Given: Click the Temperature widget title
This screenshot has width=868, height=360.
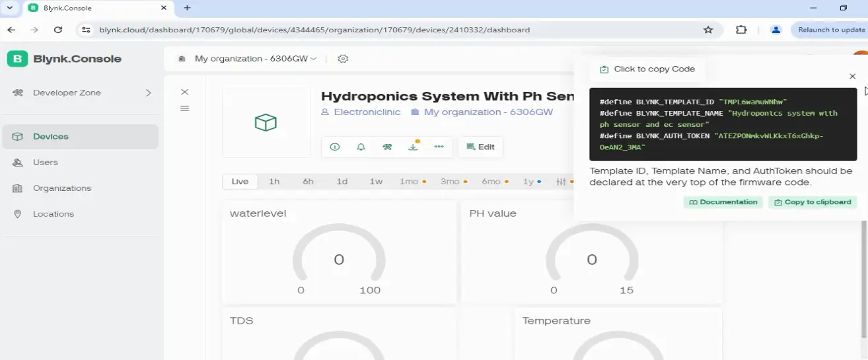Looking at the screenshot, I should 556,321.
